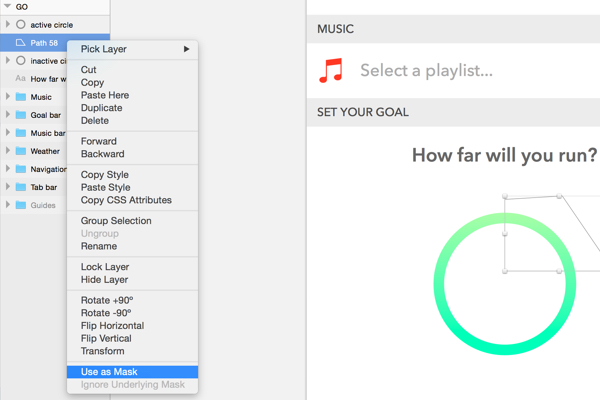
Task: Expand the Guides group
Action: click(x=8, y=204)
